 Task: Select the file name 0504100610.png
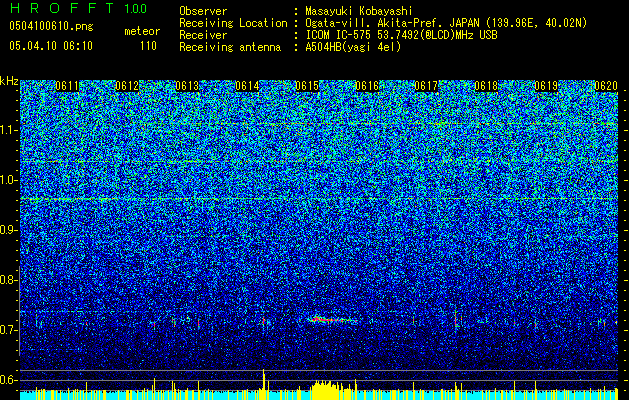[x=51, y=26]
